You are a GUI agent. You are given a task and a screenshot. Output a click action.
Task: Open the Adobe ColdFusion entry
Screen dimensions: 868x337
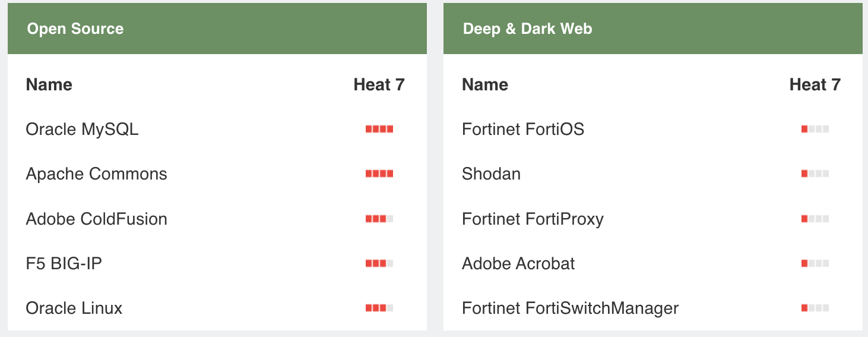coord(96,219)
